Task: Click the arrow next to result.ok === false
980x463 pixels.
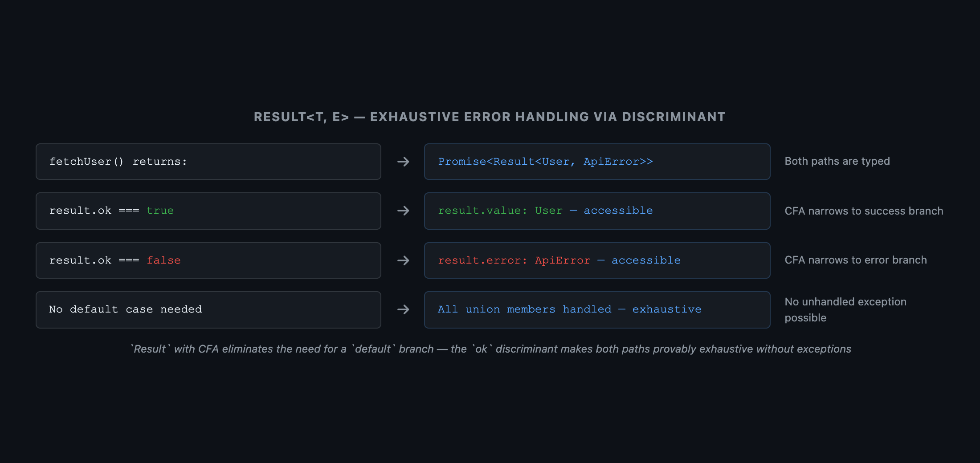Action: (x=403, y=260)
